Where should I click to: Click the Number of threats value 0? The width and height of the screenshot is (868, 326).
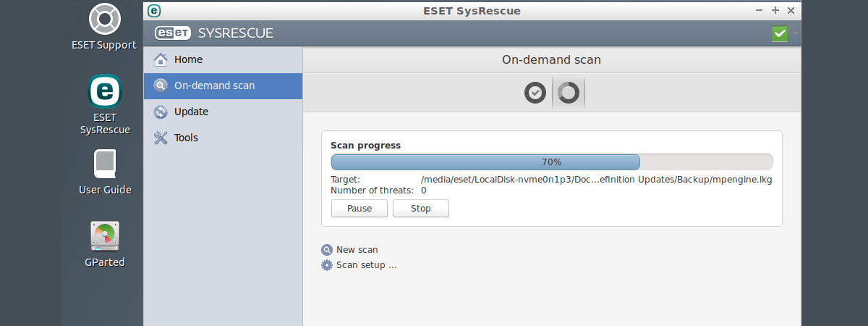point(424,191)
